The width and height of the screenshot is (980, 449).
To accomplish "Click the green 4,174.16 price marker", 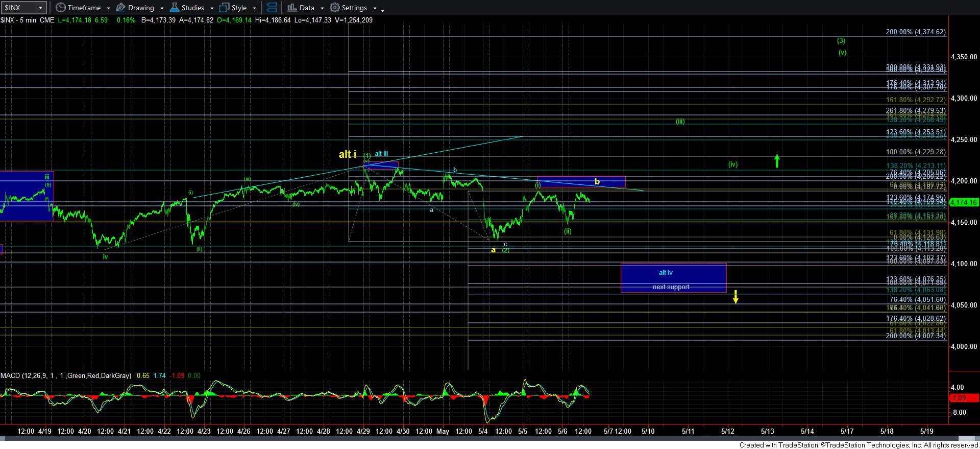I will 963,203.
